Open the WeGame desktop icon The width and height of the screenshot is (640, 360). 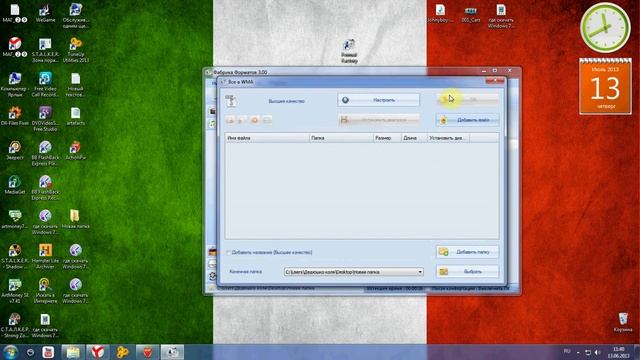pyautogui.click(x=45, y=13)
